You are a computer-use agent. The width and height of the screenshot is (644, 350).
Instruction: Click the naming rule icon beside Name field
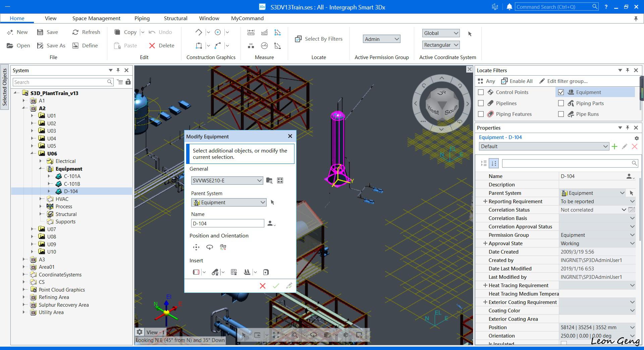pos(271,223)
